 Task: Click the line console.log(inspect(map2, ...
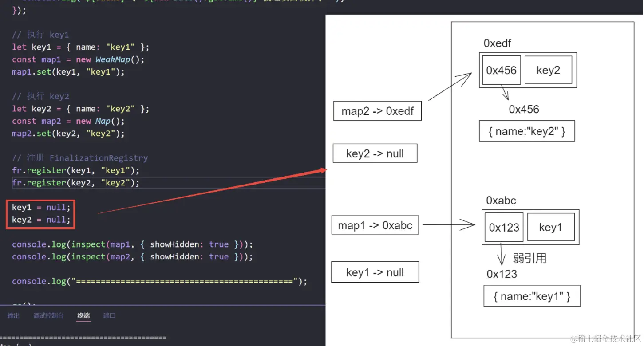(132, 257)
